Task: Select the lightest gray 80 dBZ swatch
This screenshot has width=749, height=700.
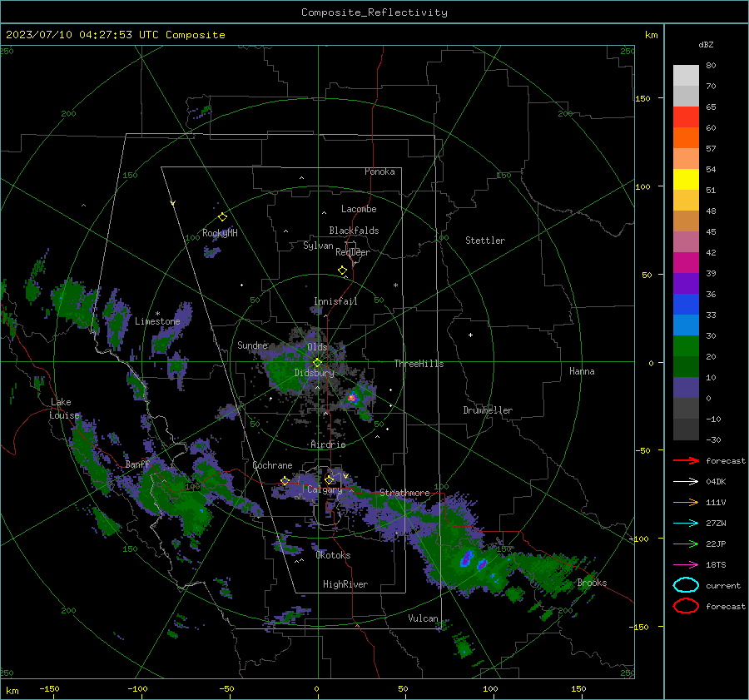Action: pyautogui.click(x=686, y=75)
